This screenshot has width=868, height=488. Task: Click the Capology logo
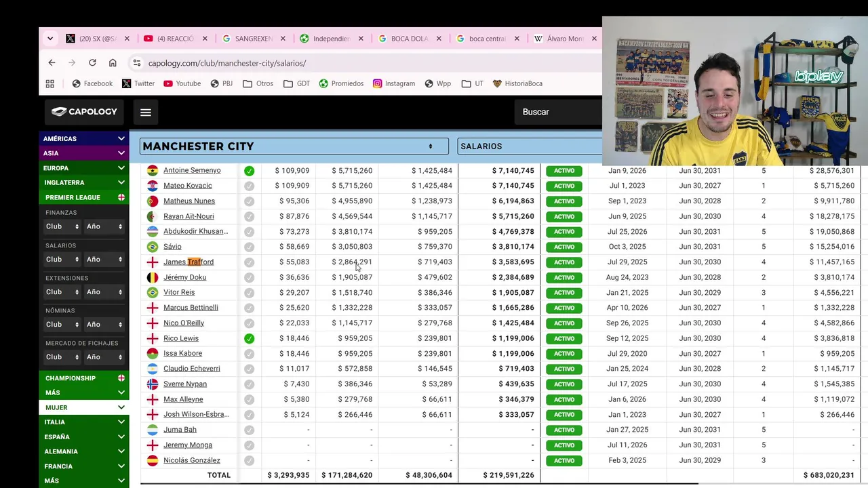tap(84, 112)
